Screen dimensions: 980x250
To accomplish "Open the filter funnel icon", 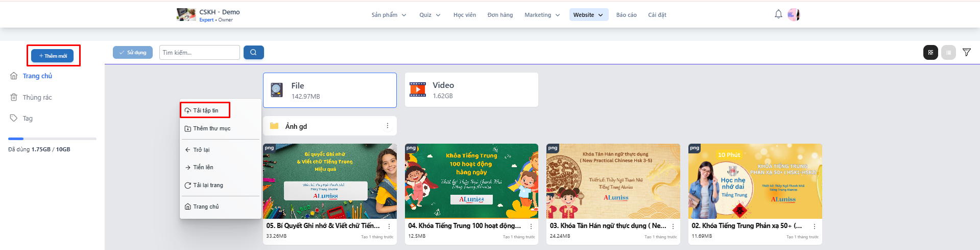I will 967,52.
